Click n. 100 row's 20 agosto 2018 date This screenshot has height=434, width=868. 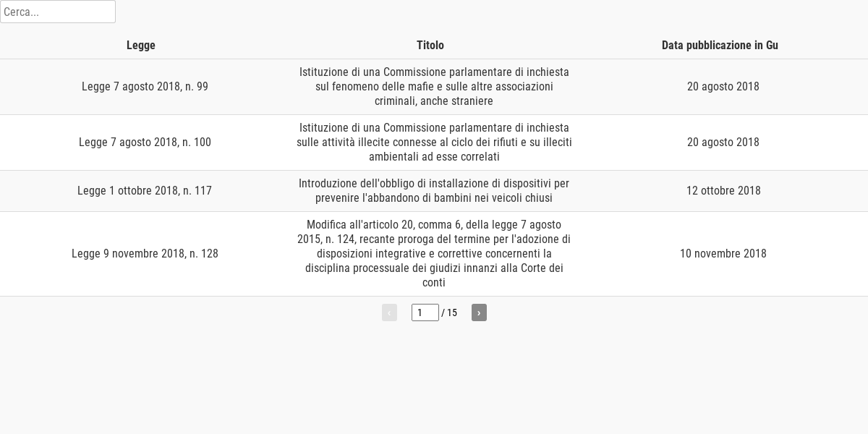[723, 142]
